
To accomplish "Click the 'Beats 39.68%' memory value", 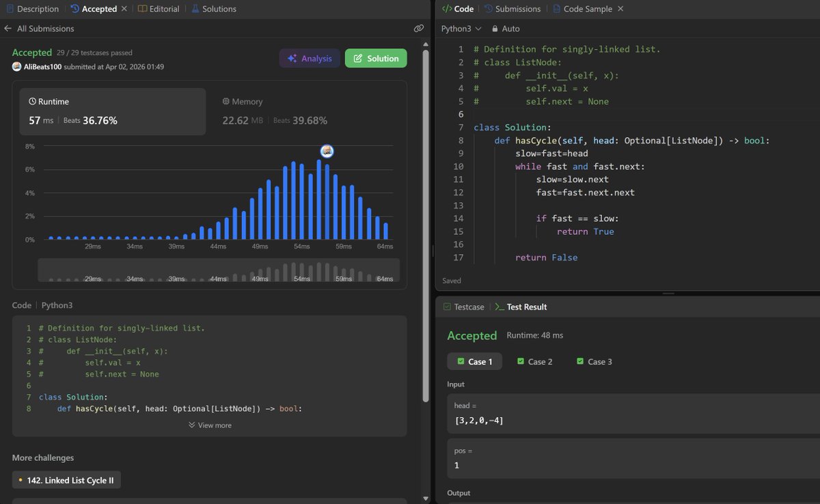I will 300,120.
